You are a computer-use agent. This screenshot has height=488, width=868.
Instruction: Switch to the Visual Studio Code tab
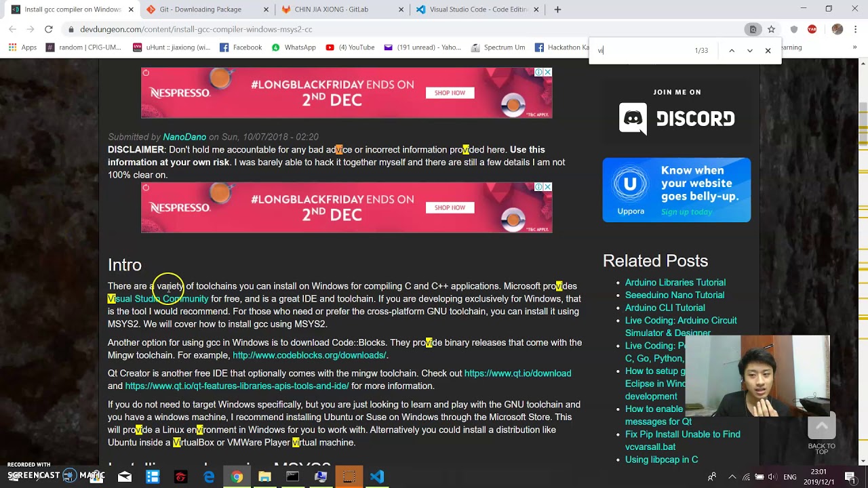[x=478, y=9]
